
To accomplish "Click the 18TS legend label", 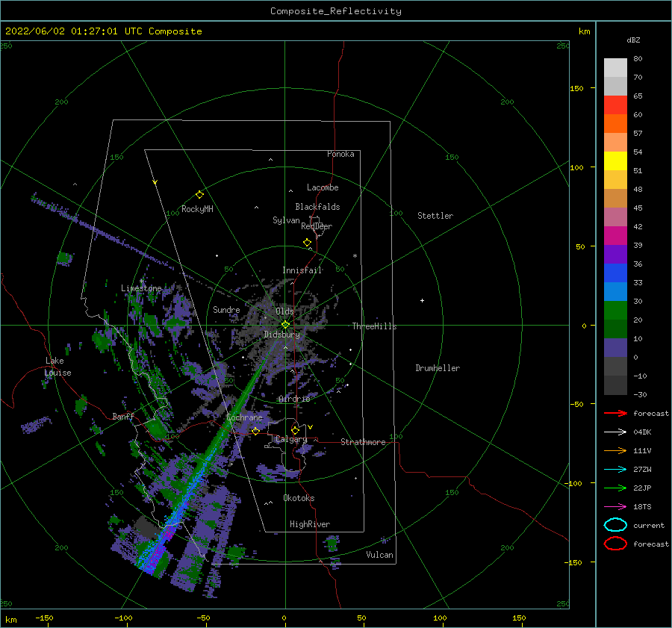I will click(642, 507).
